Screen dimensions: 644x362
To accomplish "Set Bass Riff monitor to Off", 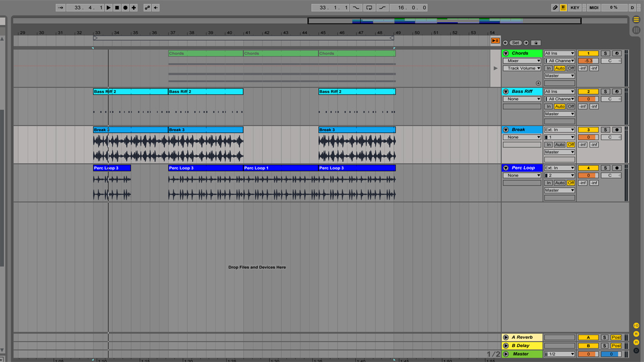I will coord(571,107).
